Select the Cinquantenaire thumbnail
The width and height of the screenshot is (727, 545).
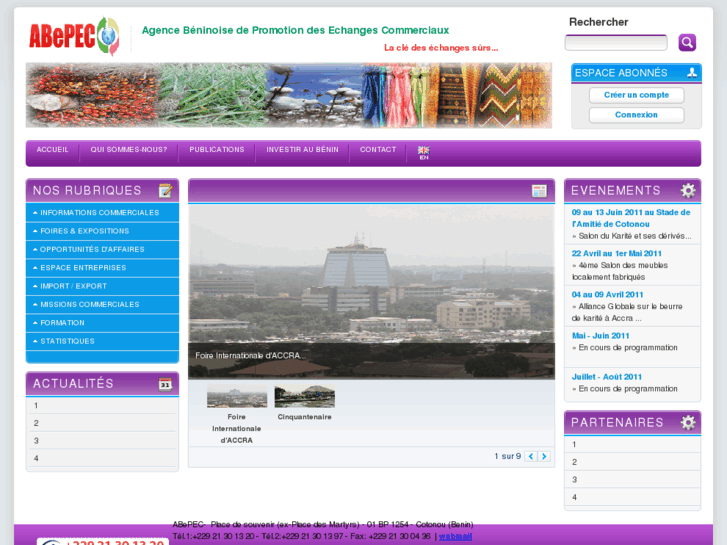(305, 396)
